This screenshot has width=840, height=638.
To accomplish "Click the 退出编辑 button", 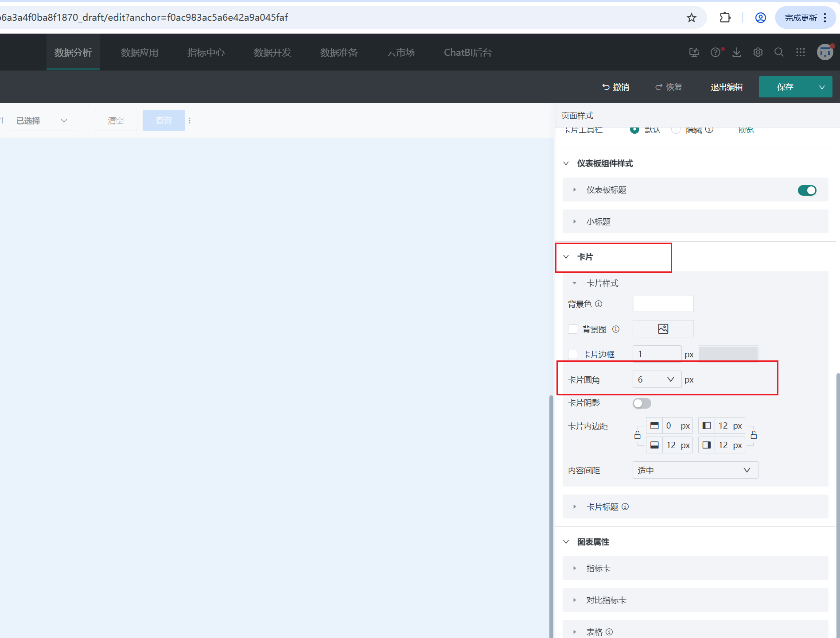I will click(x=727, y=87).
